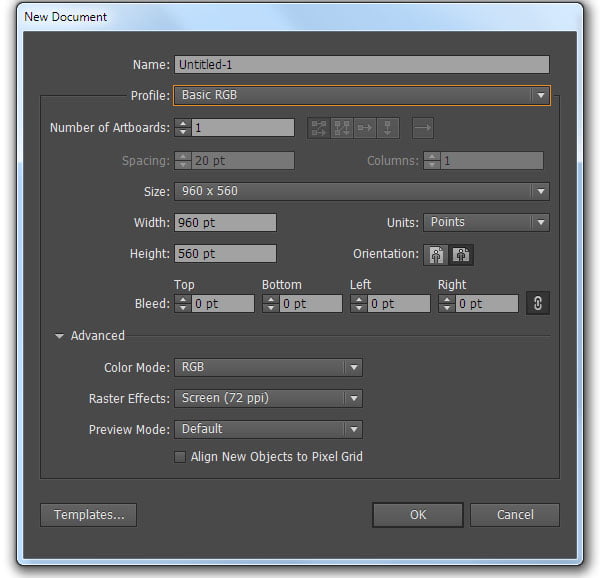Toggle the bleed link chain icon

(538, 303)
